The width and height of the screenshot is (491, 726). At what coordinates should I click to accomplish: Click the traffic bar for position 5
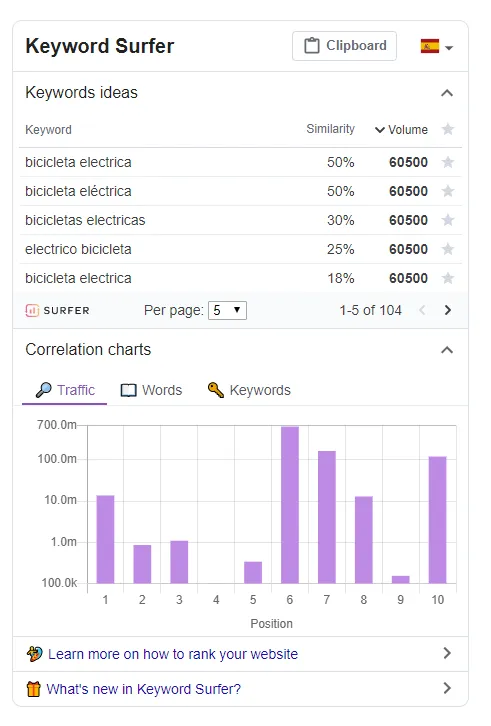(253, 572)
